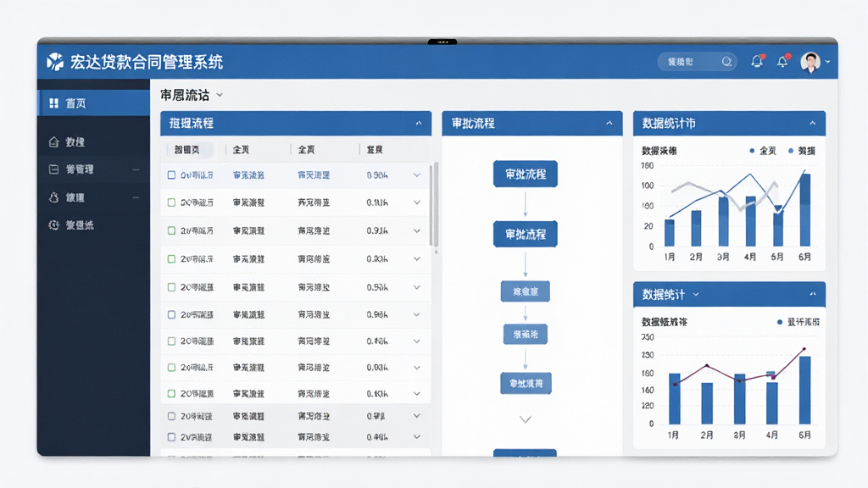Image resolution: width=868 pixels, height=488 pixels.
Task: Click the 3月 bar in the bottom chart
Action: pos(739,400)
